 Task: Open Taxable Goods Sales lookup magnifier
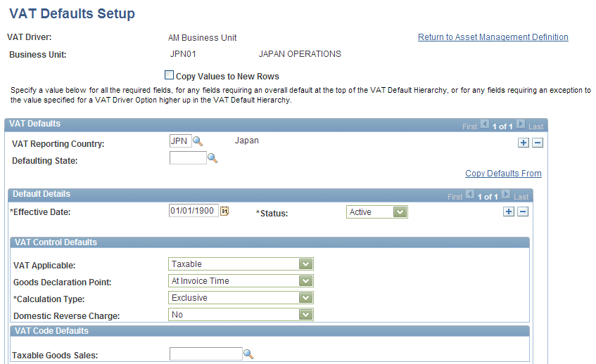point(248,353)
